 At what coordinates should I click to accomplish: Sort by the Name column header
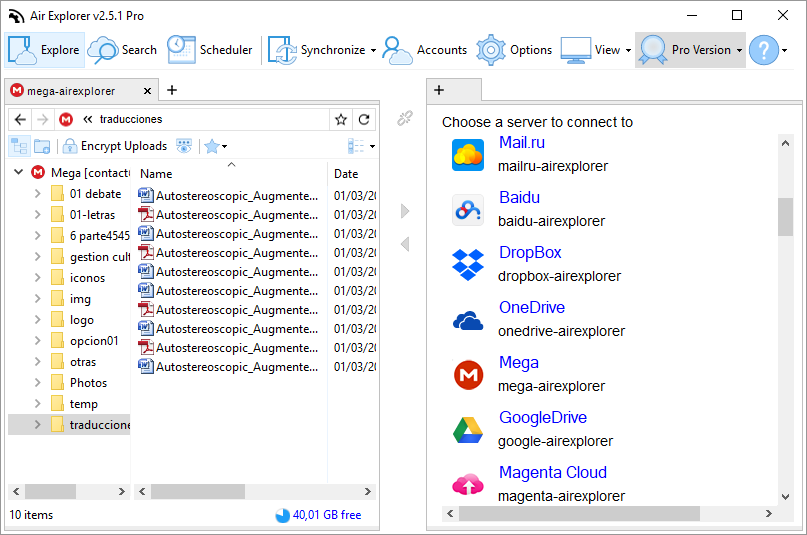pos(229,174)
